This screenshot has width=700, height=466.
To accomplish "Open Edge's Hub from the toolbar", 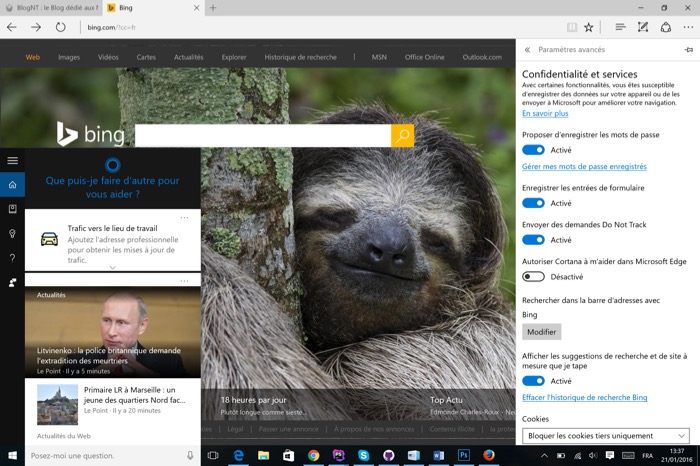I will point(620,27).
